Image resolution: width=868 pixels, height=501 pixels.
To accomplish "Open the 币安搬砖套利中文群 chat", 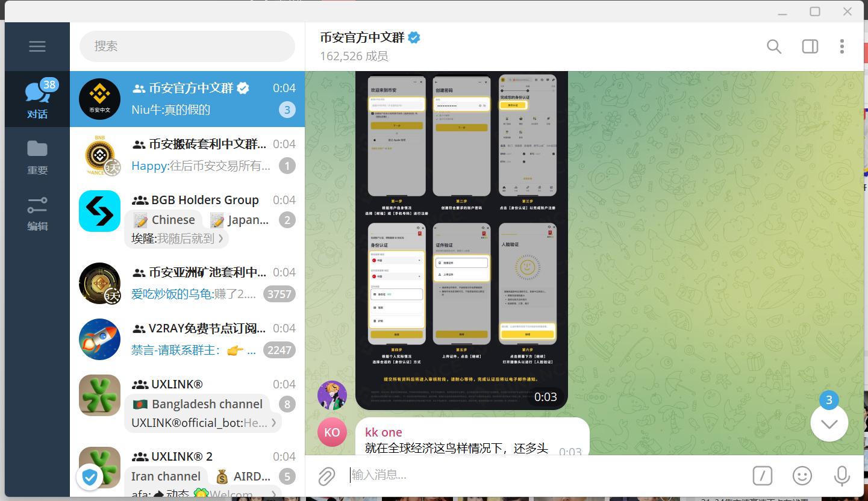I will [187, 155].
